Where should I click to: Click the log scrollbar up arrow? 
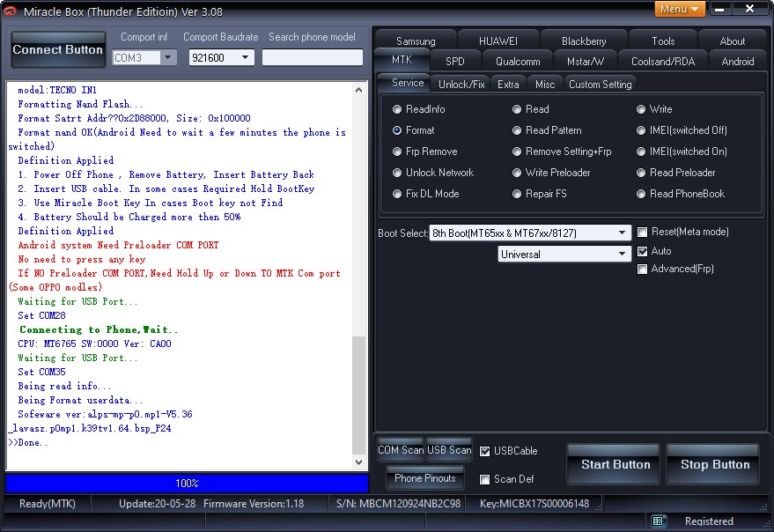tap(359, 90)
